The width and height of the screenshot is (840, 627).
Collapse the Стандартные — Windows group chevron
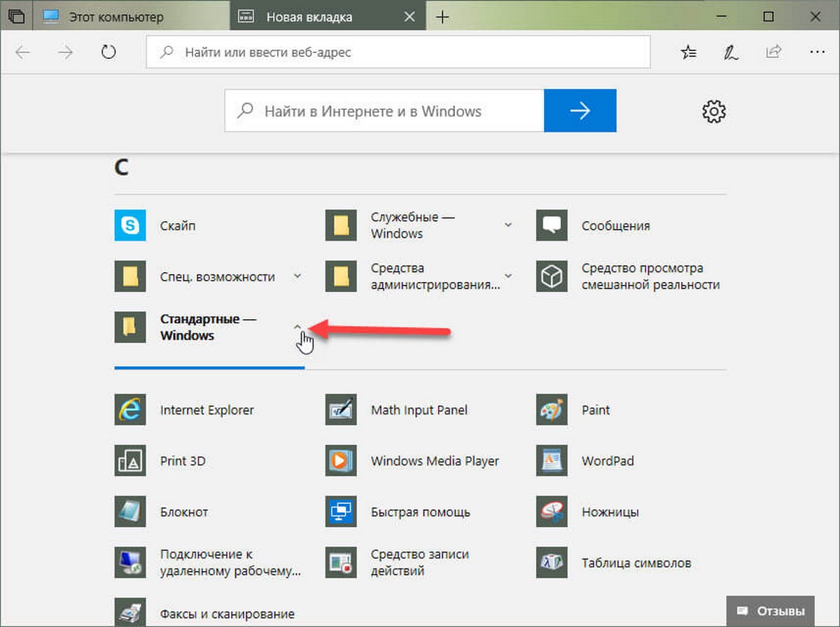point(297,327)
